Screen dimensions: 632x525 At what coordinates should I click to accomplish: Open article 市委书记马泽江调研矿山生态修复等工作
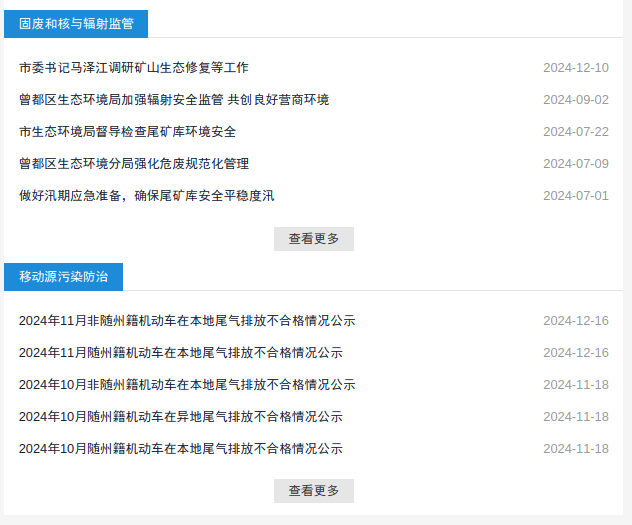[x=133, y=68]
